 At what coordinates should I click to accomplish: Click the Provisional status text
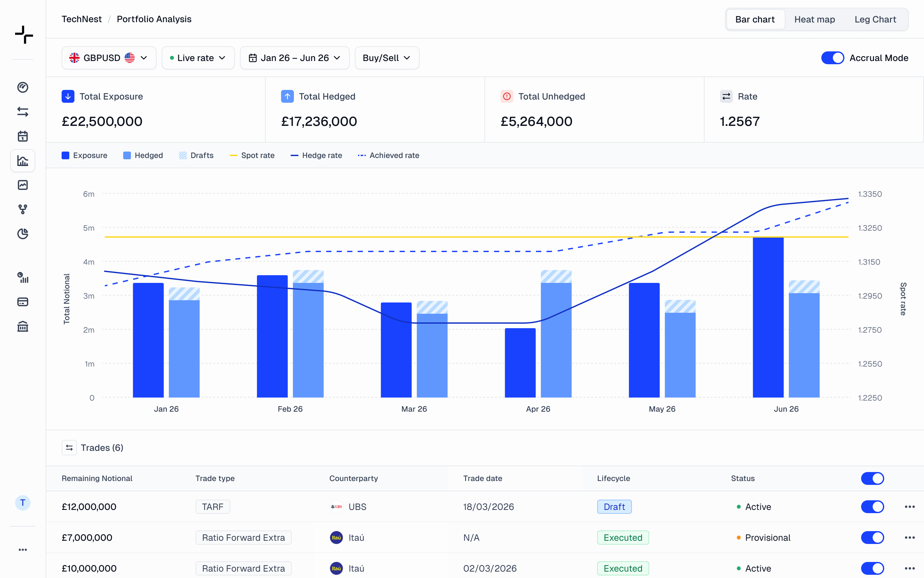767,538
